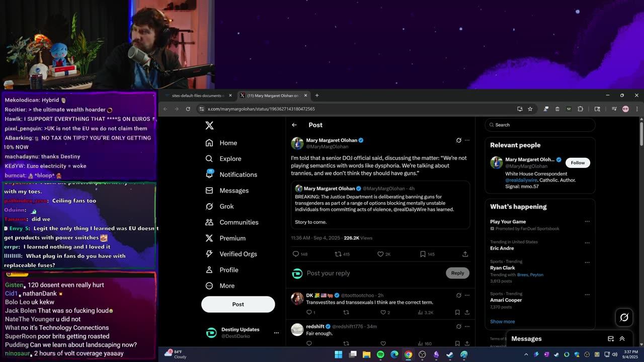Open Destiny Updates account options menu
The height and width of the screenshot is (362, 644).
pos(276,333)
